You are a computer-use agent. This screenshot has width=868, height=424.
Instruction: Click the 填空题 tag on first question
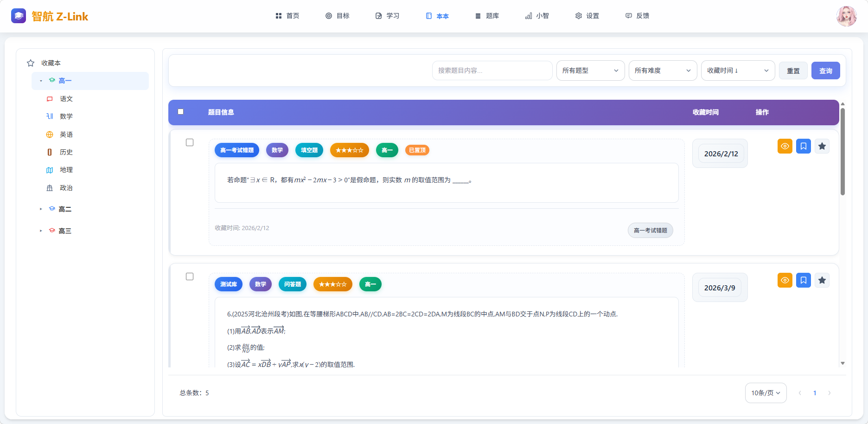(309, 150)
